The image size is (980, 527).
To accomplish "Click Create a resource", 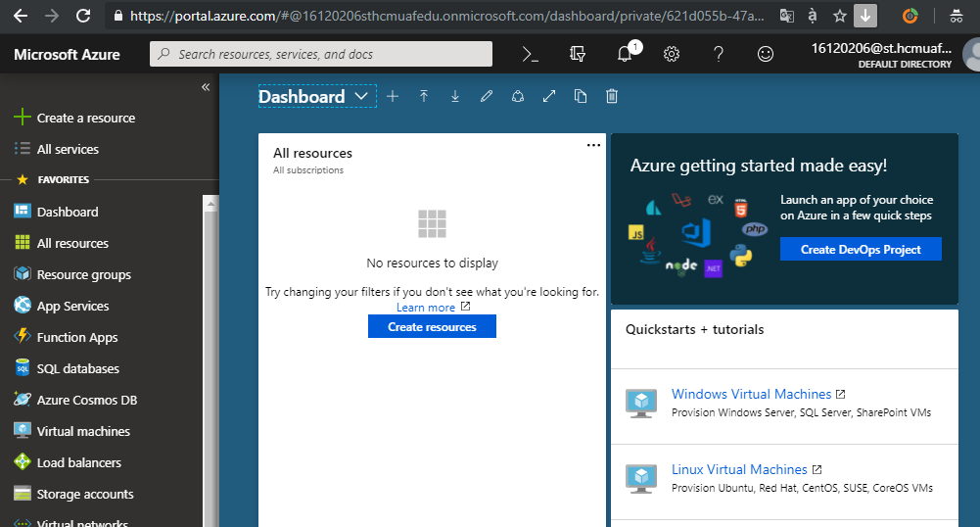I will 85,119.
